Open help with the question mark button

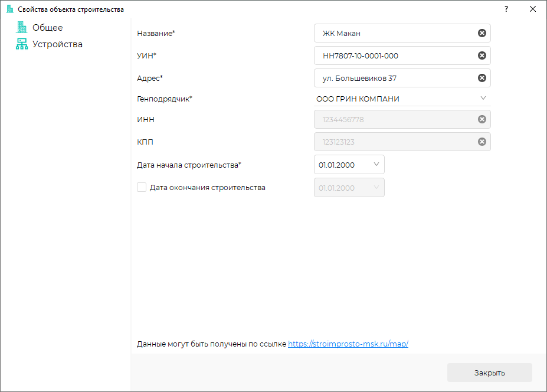pyautogui.click(x=506, y=9)
